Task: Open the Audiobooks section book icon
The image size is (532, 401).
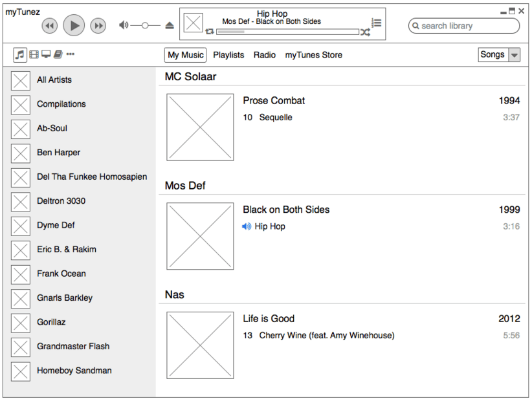Action: click(58, 54)
